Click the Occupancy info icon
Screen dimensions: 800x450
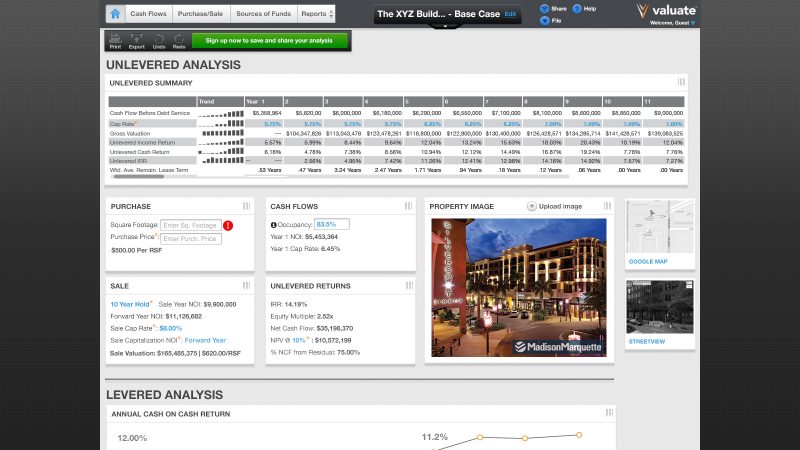(274, 225)
